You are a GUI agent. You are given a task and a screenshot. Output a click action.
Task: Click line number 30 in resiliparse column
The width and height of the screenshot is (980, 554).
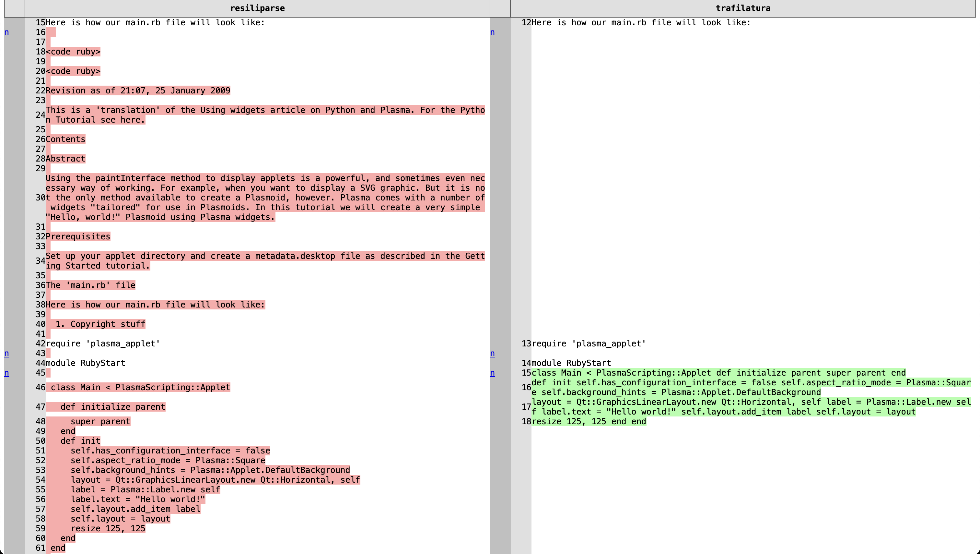click(40, 198)
